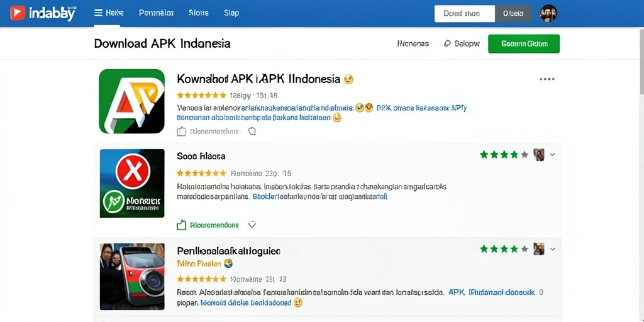The width and height of the screenshot is (644, 322).
Task: Open the Kownabol APK Indonesia title
Action: 258,79
